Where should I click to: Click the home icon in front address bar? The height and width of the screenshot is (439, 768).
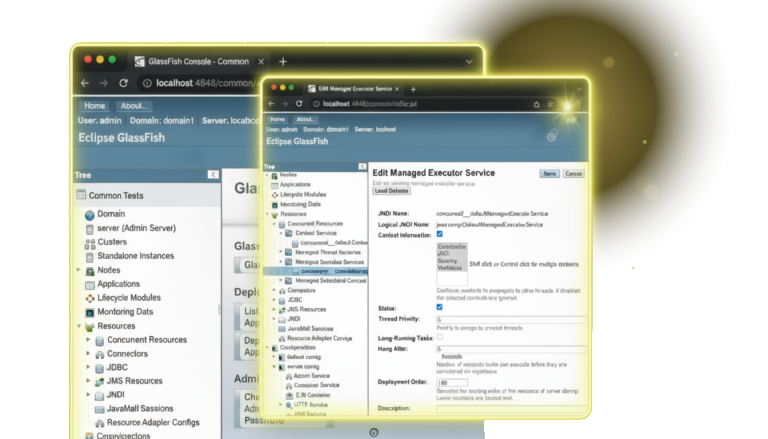click(536, 104)
